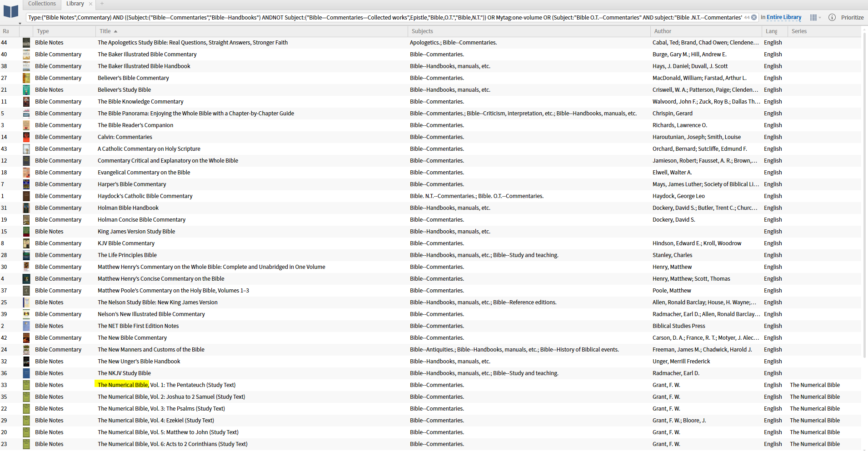Screen dimensions: 868x451
Task: Select author 'Haydock, George Leo' cell
Action: (678, 196)
